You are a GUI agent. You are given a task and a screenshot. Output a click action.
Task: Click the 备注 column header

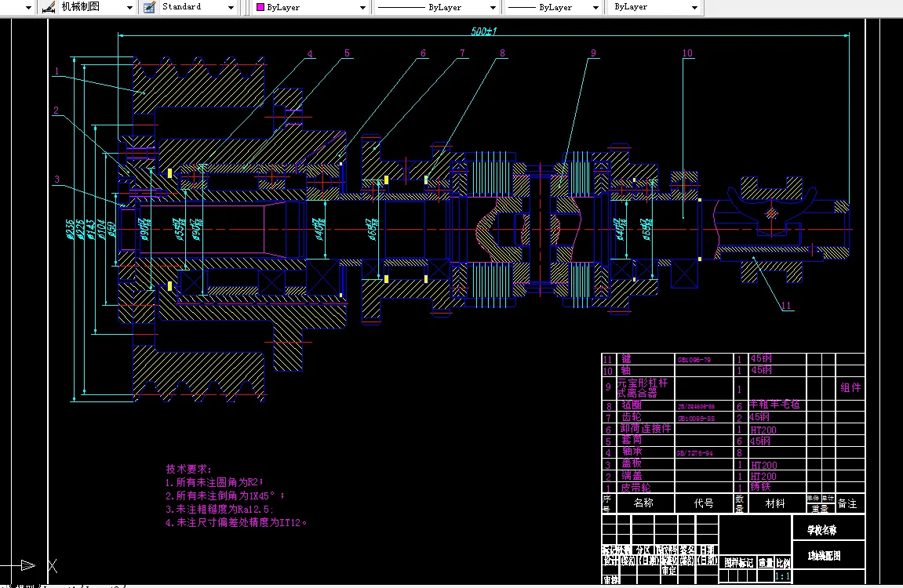847,504
